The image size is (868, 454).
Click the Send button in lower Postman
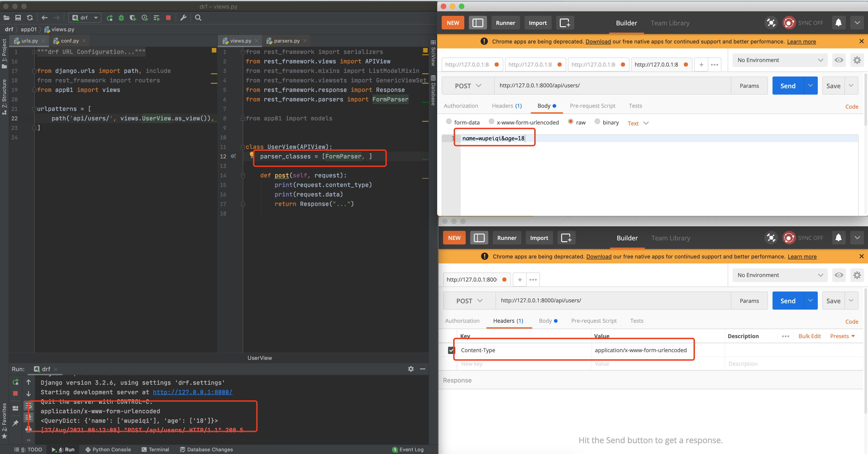coord(787,301)
